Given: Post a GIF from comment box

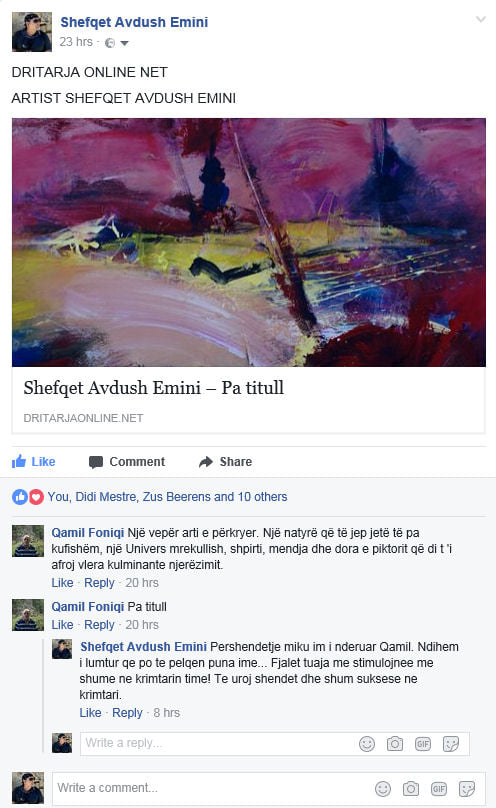Looking at the screenshot, I should point(439,788).
